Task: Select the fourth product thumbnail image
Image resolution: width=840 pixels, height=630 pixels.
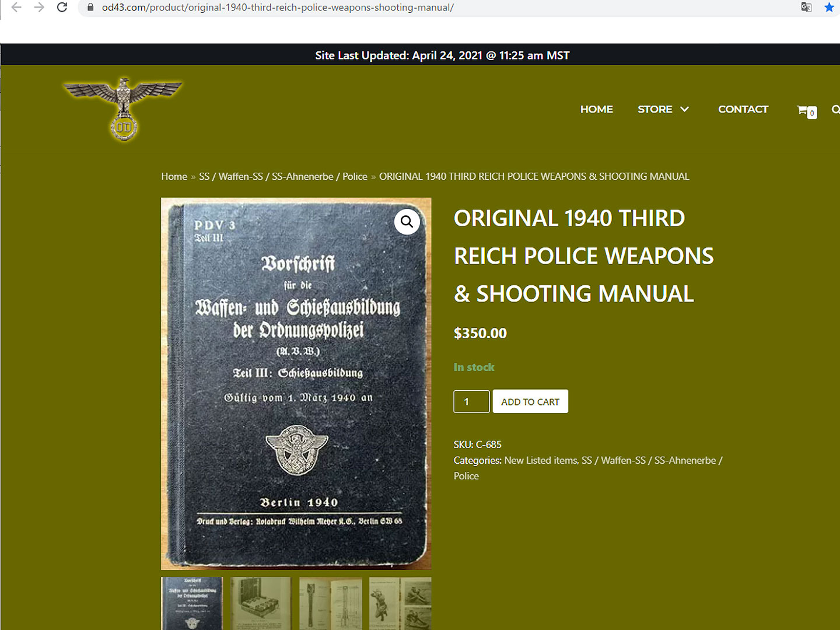Action: click(x=400, y=603)
